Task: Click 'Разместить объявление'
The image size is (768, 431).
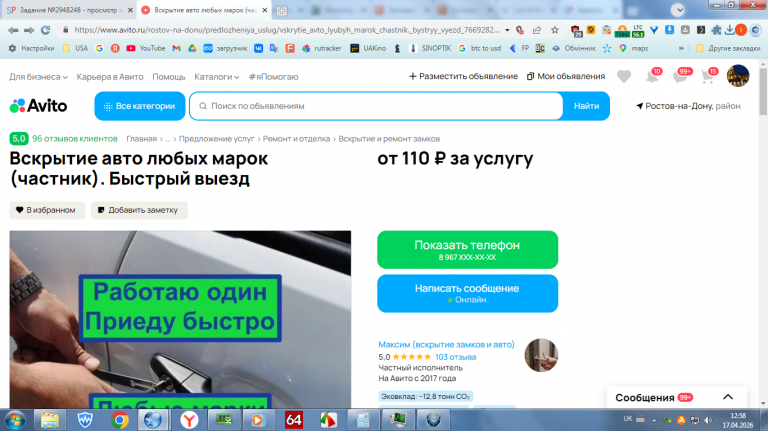Action: pos(463,76)
